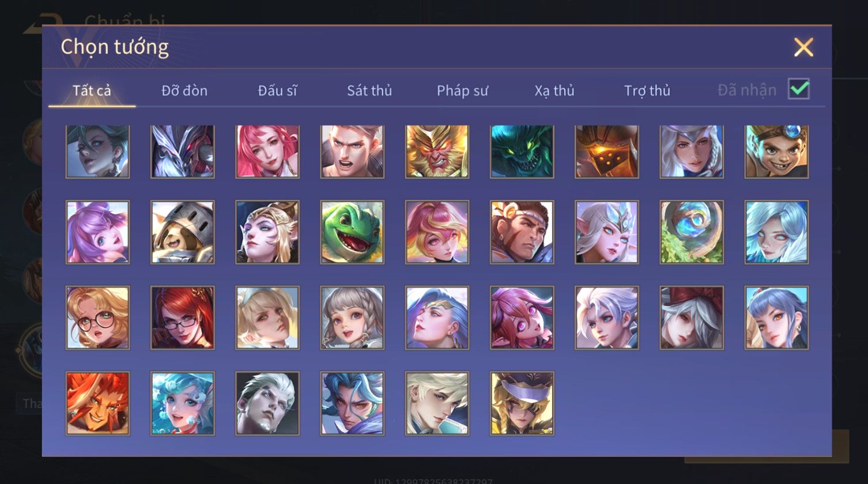
Task: Choose the red-haired woman with glasses
Action: click(183, 317)
